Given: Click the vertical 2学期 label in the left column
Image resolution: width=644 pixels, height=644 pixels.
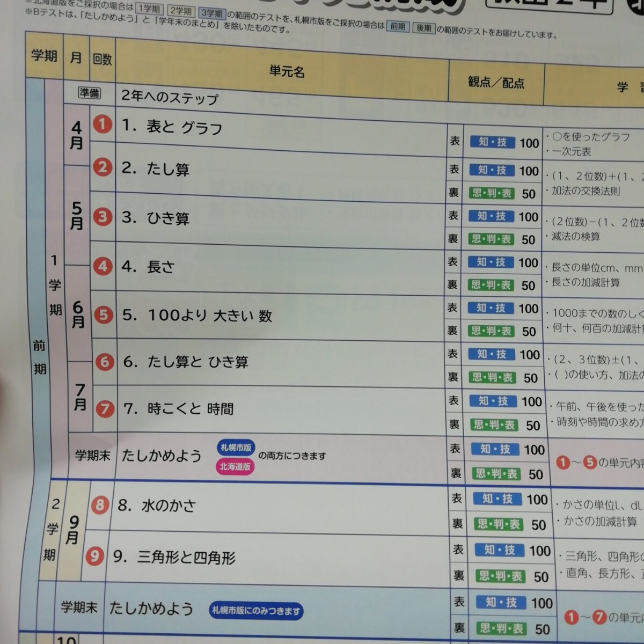Looking at the screenshot, I should (52, 530).
